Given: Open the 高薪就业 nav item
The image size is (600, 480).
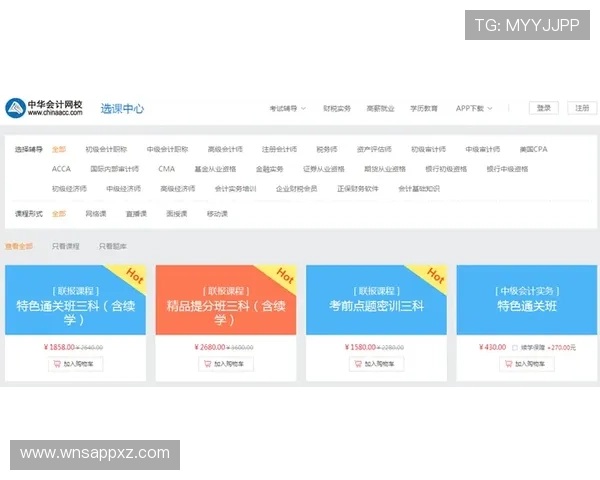Looking at the screenshot, I should point(380,109).
